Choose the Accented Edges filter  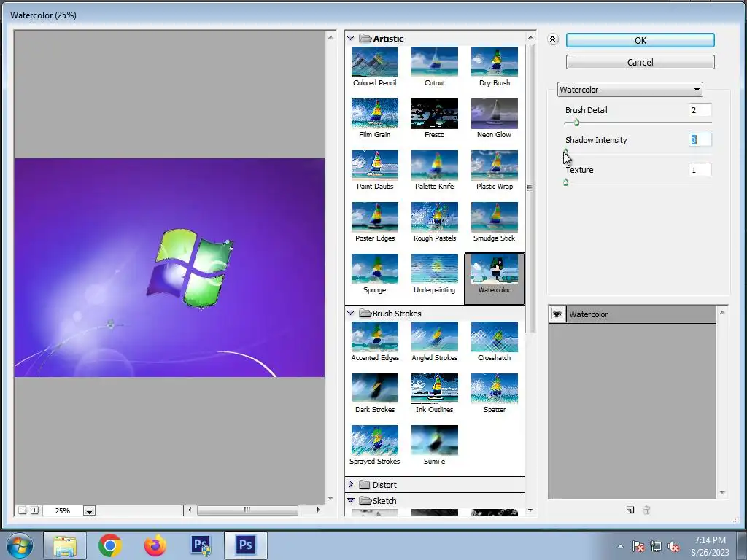tap(374, 337)
